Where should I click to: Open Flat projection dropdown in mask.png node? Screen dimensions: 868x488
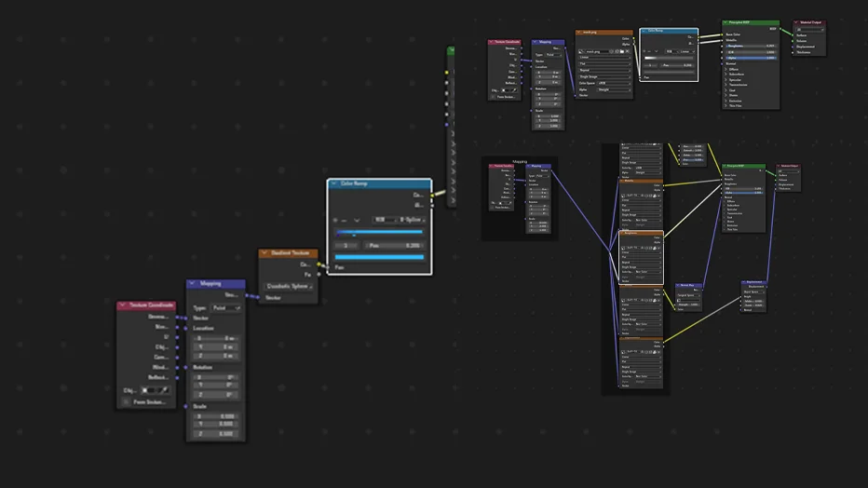tap(604, 63)
